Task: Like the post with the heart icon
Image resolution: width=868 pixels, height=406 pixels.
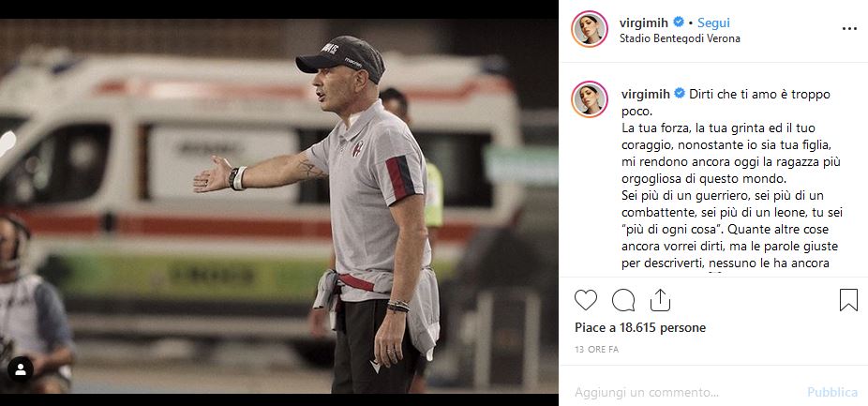Action: (586, 300)
